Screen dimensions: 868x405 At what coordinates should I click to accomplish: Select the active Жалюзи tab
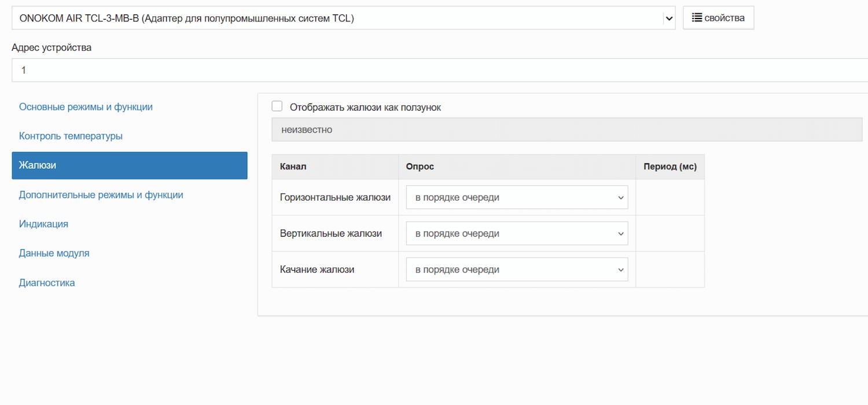[x=129, y=165]
